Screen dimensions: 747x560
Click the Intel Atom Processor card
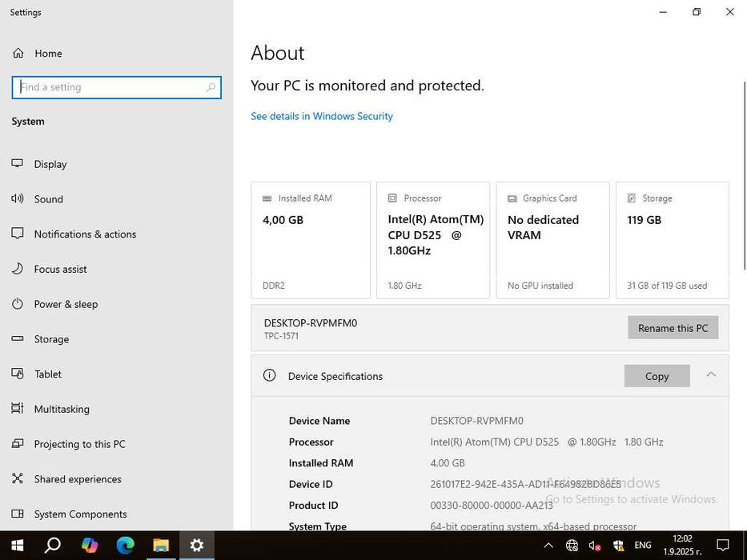433,241
